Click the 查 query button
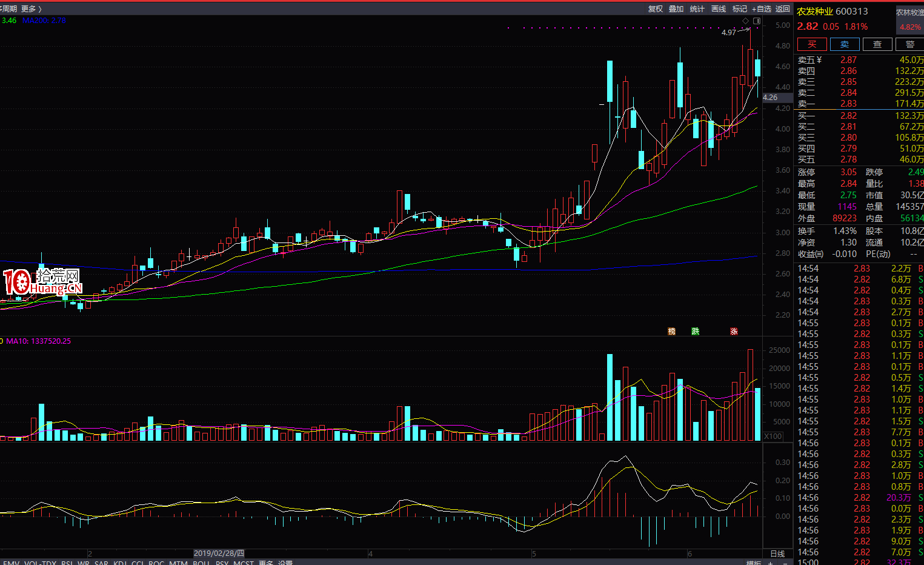 click(x=877, y=44)
